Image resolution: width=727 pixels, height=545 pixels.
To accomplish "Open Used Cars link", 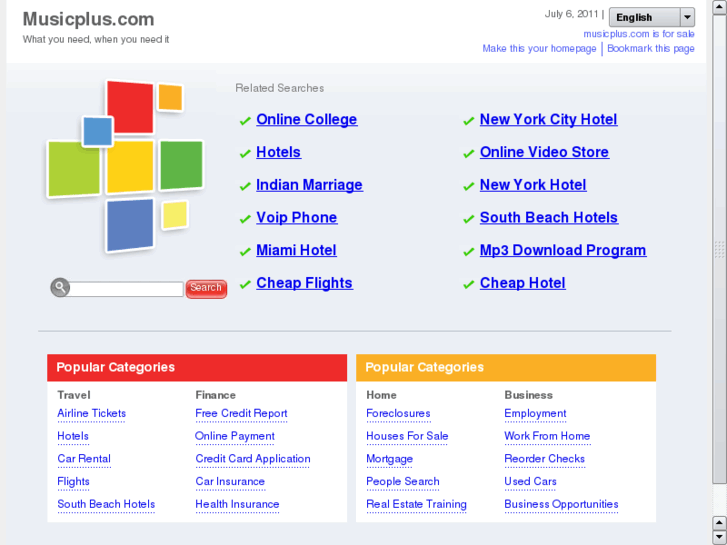I will click(530, 481).
